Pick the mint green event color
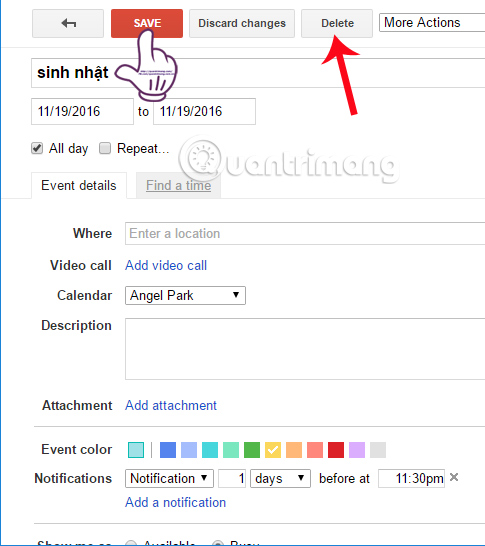The image size is (485, 546). coord(231,450)
